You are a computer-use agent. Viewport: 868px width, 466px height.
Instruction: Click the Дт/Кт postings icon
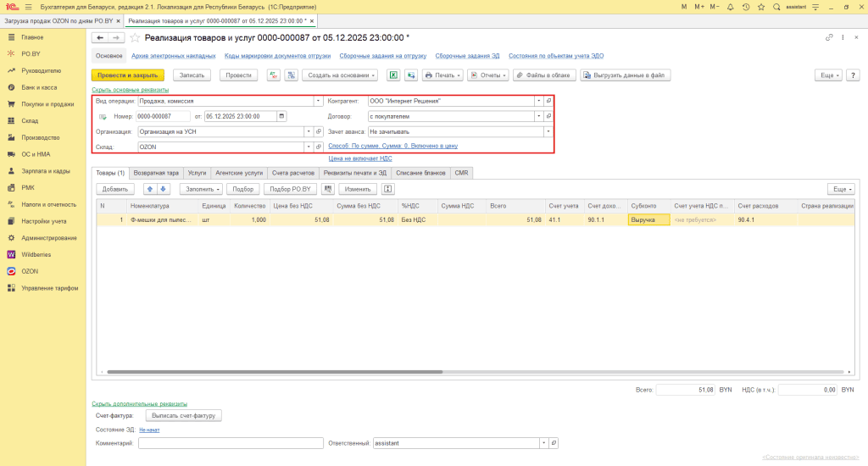274,75
